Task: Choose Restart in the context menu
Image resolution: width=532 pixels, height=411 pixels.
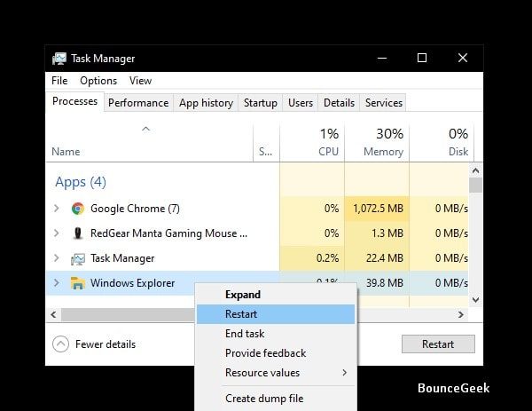Action: (276, 314)
